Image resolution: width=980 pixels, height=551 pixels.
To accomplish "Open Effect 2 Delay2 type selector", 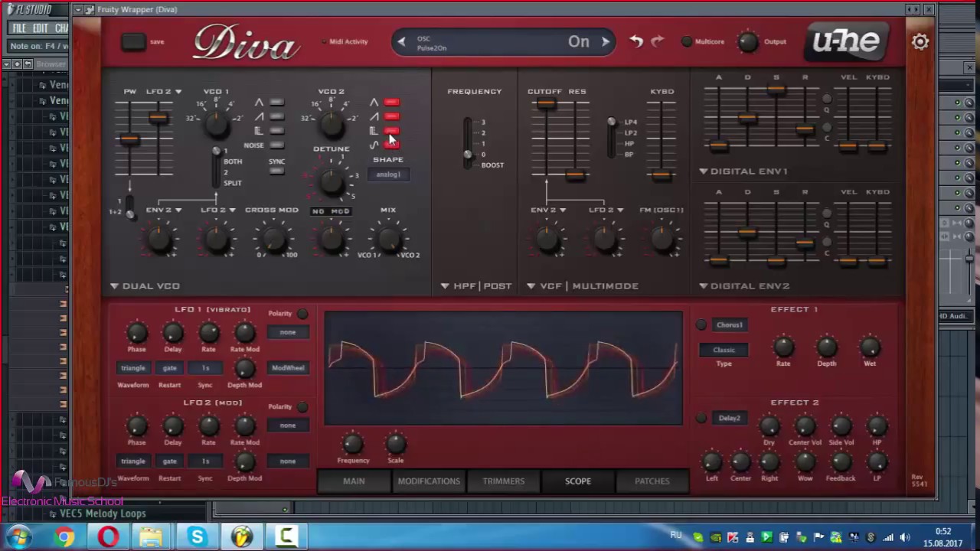I will (x=729, y=418).
